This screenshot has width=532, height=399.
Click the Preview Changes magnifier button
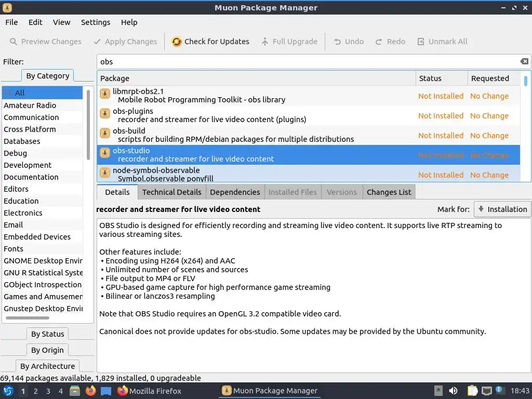pos(46,42)
